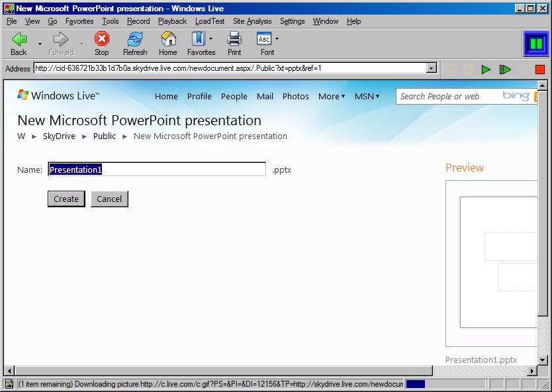
Task: Open the Address bar URL dropdown
Action: tap(432, 68)
